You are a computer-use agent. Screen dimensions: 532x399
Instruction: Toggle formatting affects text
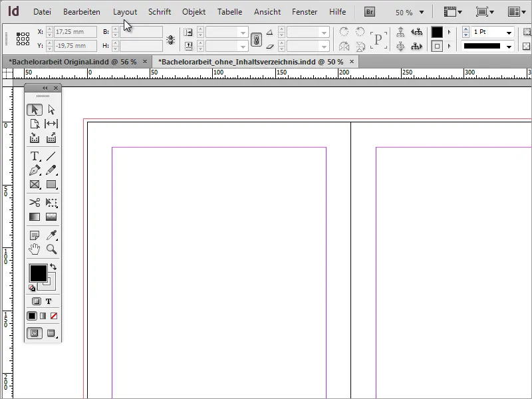coord(49,301)
